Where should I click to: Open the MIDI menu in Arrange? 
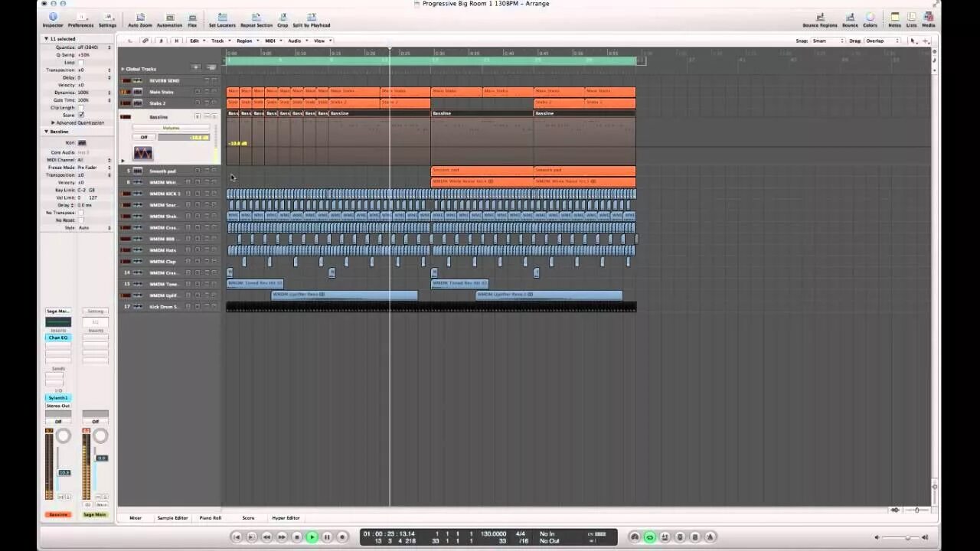[272, 41]
